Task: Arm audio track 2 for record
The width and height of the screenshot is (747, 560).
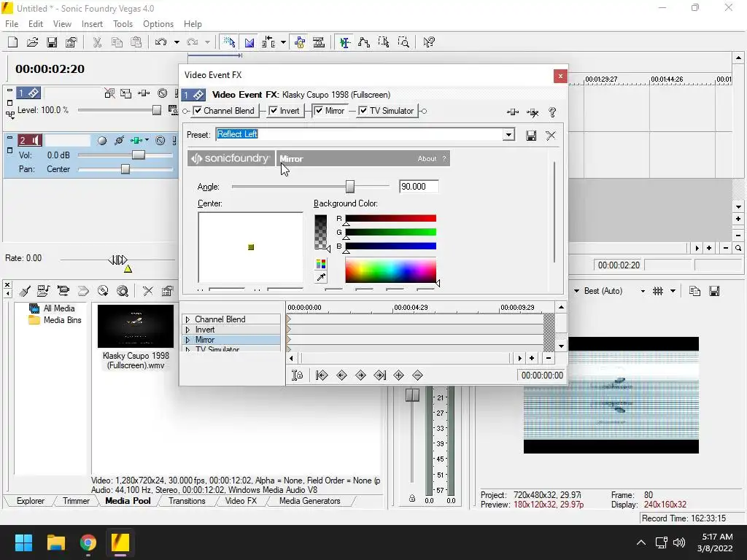Action: point(102,141)
